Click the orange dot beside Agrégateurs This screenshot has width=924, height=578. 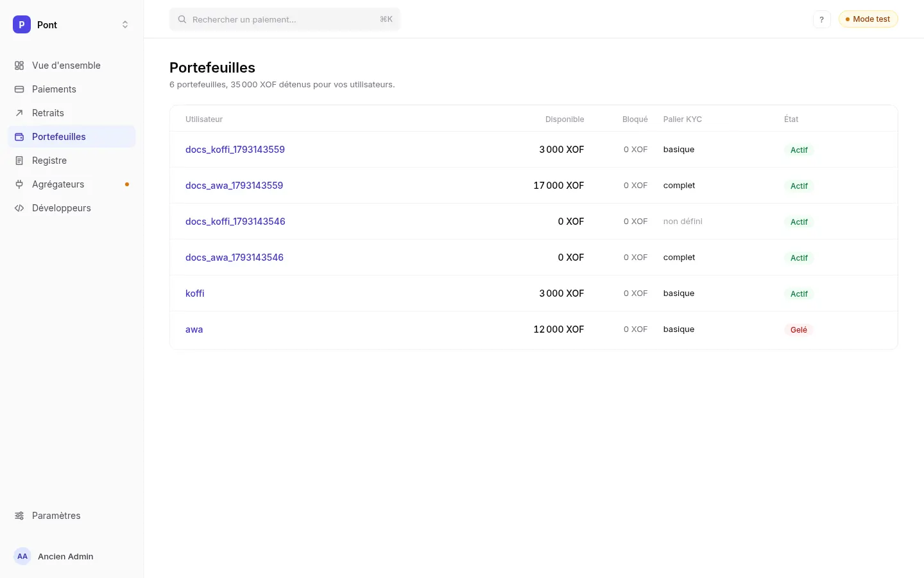click(x=127, y=184)
